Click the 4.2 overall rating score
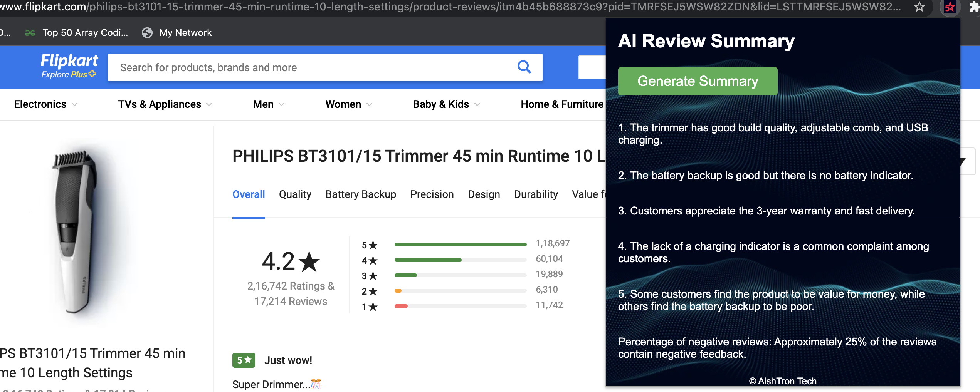The image size is (980, 392). click(x=291, y=261)
